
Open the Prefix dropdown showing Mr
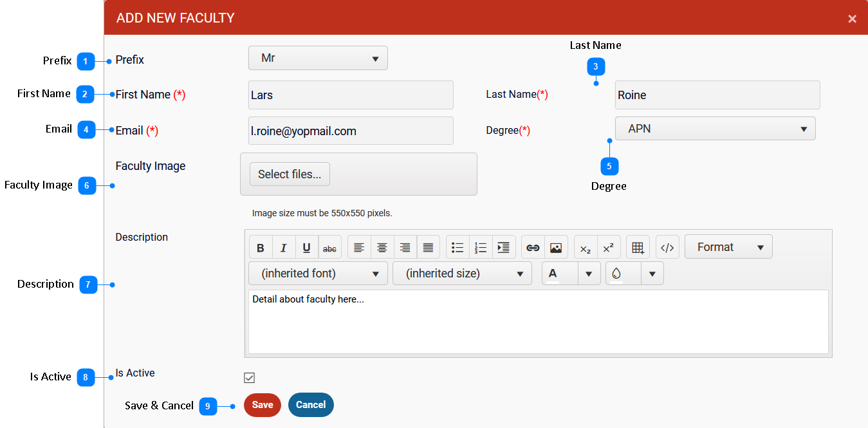point(318,58)
